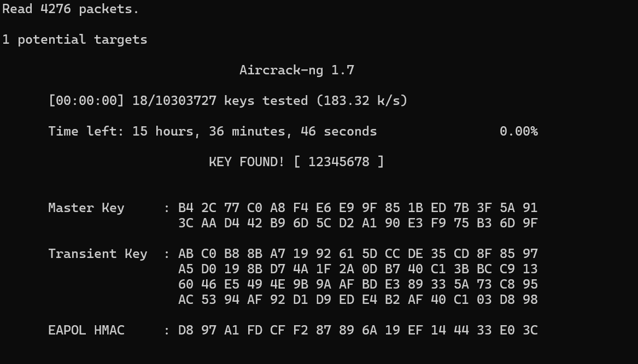Click the '1 potential targets' text
This screenshot has width=638, height=364.
coord(75,40)
